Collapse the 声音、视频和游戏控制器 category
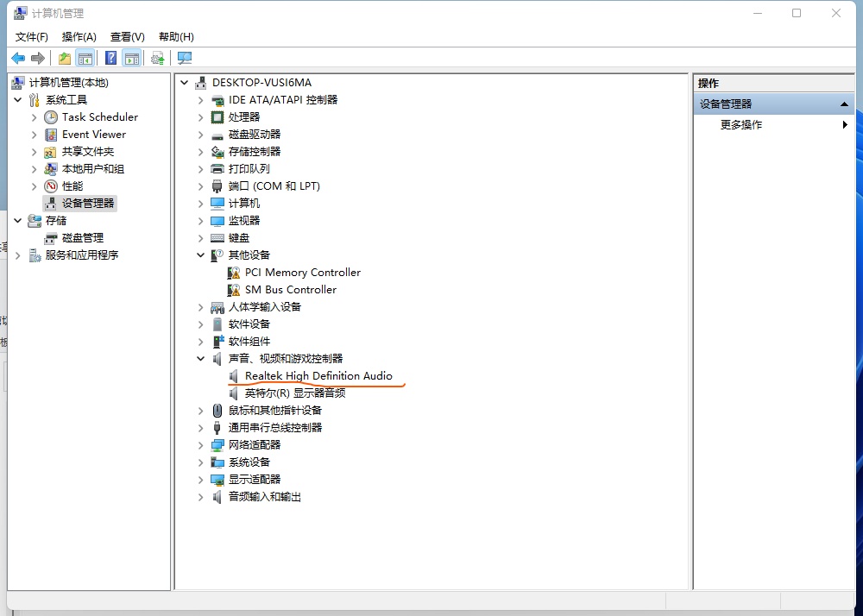Image resolution: width=863 pixels, height=616 pixels. [201, 359]
